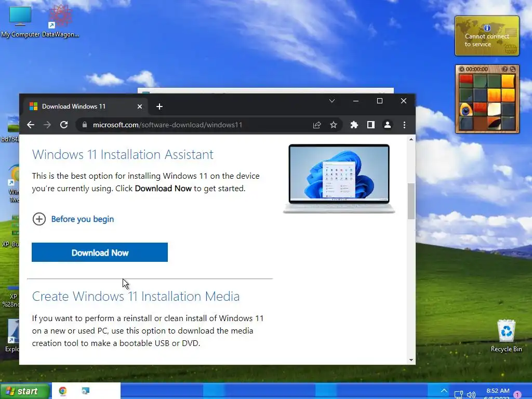Expand Before you begin section
The image size is (532, 399).
coord(73,219)
